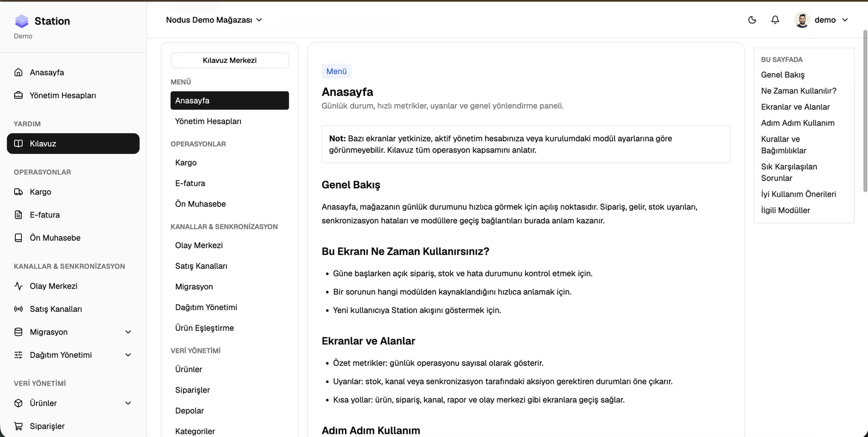The image size is (868, 437).
Task: Open Kategoriler guide page
Action: (229, 431)
